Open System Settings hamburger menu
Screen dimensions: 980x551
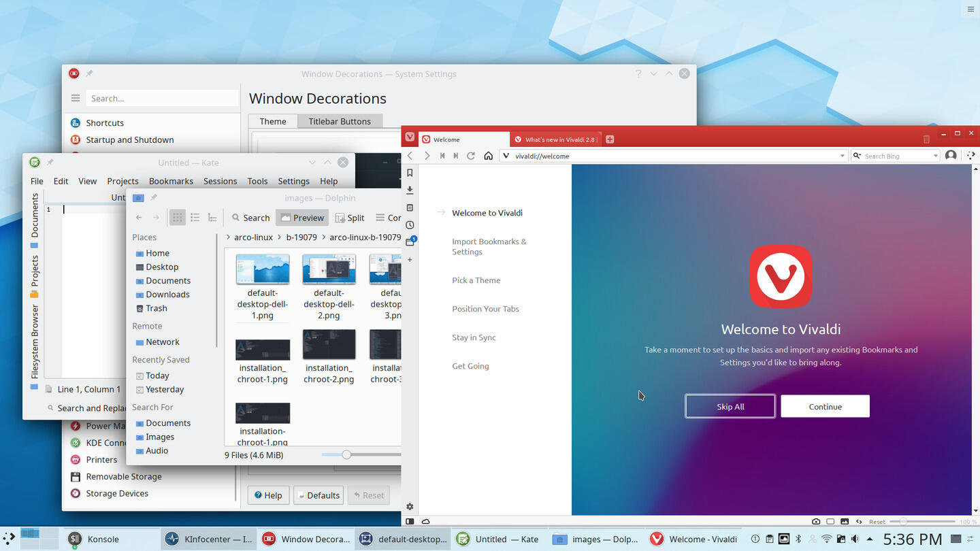(76, 98)
